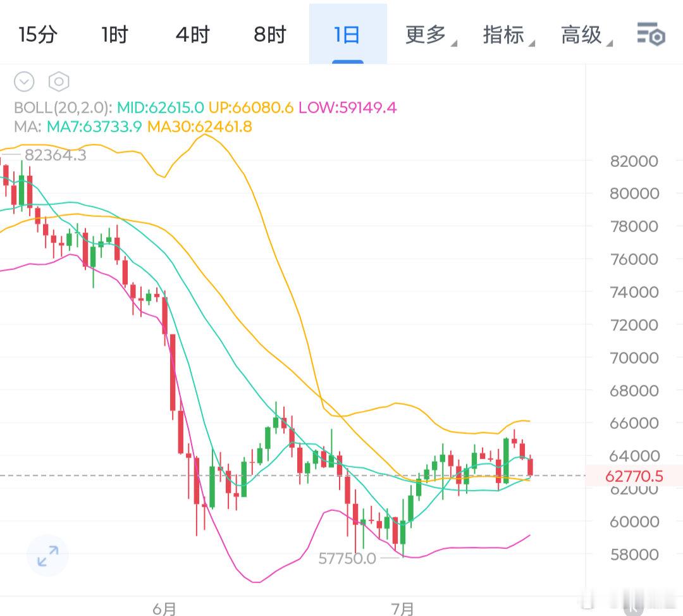The height and width of the screenshot is (616, 683).
Task: Click the 70000 price axis label
Action: click(634, 358)
